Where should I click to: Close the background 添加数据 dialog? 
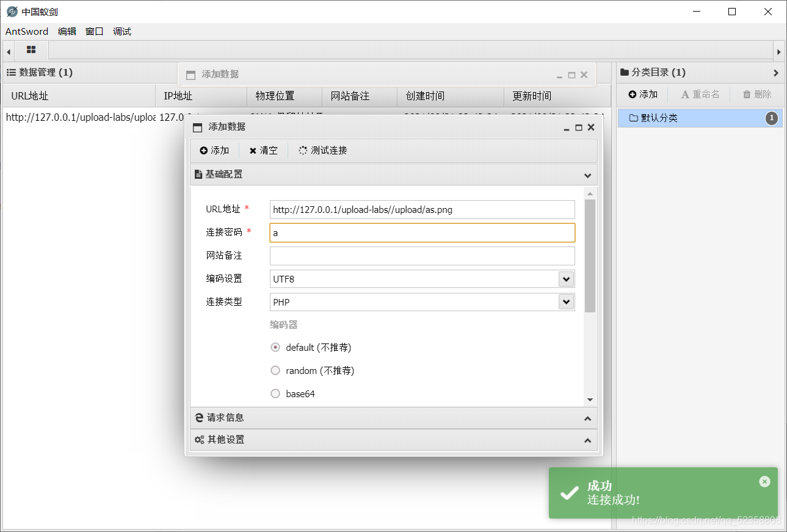pos(584,75)
